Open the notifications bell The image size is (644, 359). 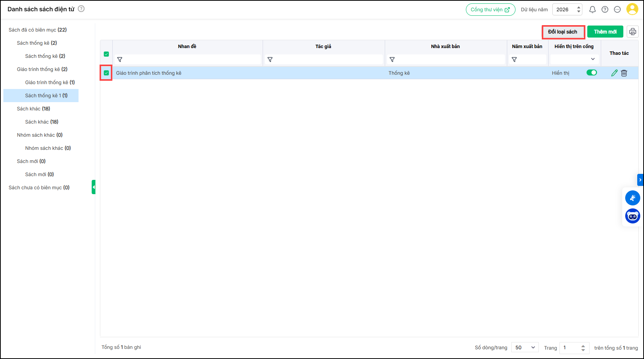click(x=593, y=10)
